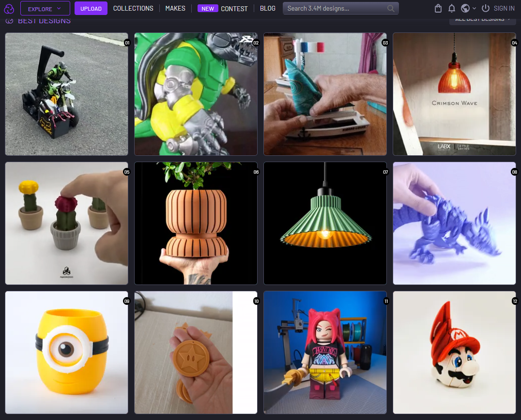Open the red-haired minifigure design
The image size is (521, 420).
(325, 352)
